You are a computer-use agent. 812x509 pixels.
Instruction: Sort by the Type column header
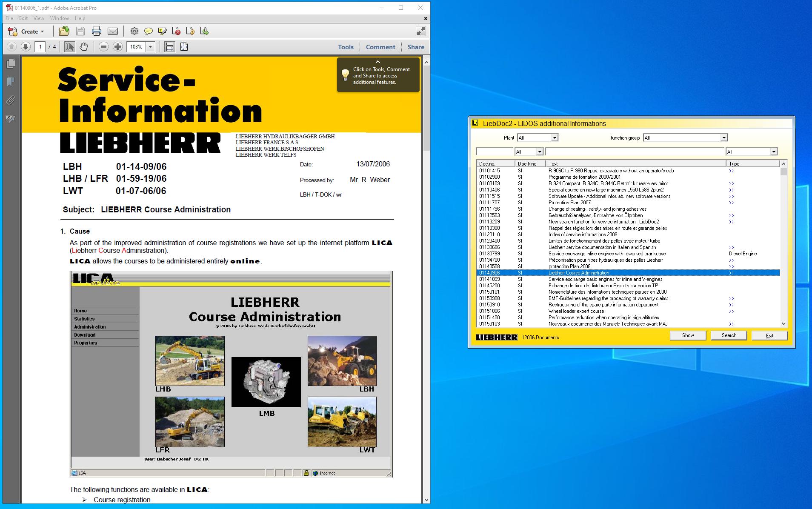(x=753, y=163)
